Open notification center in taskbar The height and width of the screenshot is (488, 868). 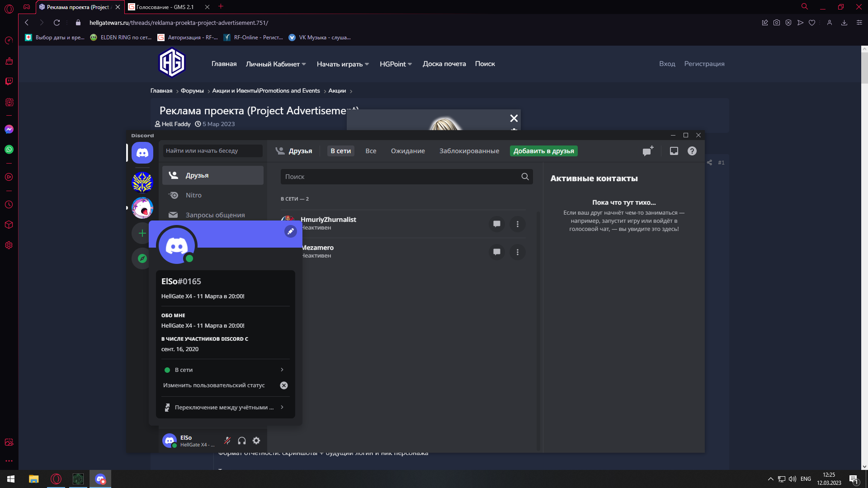tap(854, 479)
